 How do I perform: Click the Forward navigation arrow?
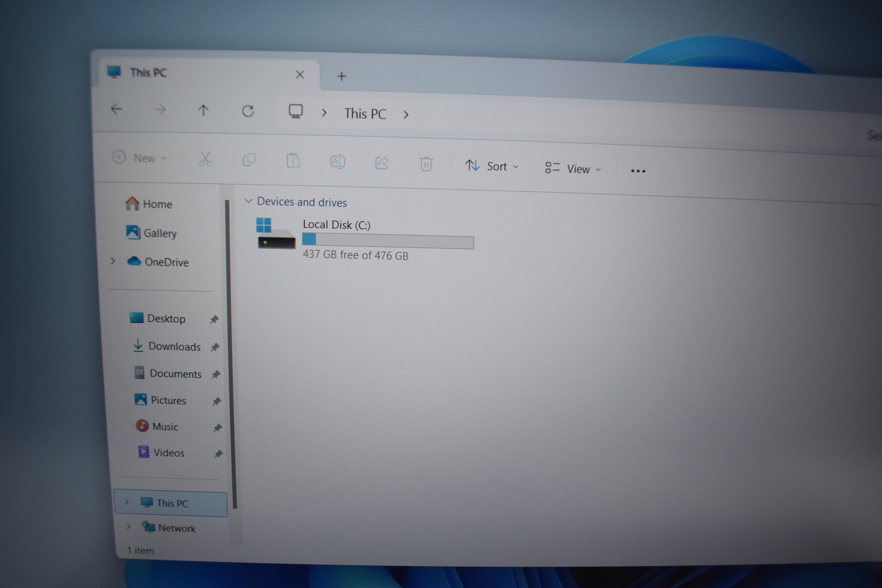coord(160,110)
